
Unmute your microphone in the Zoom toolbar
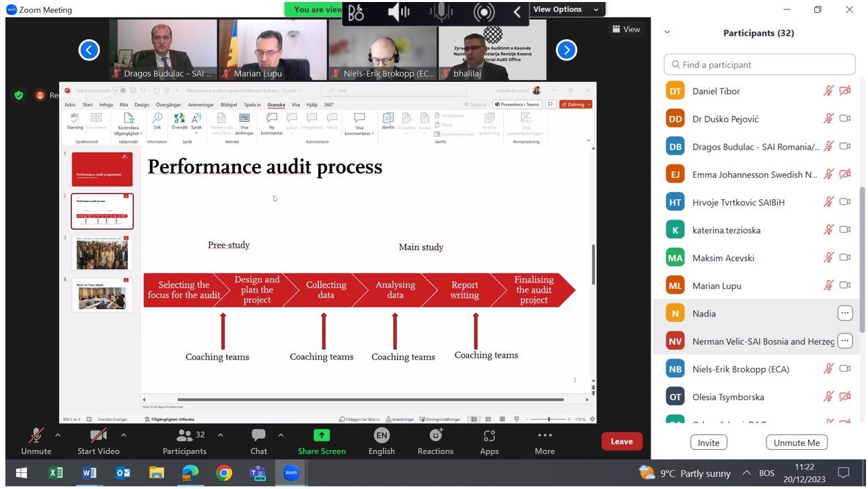pos(36,441)
